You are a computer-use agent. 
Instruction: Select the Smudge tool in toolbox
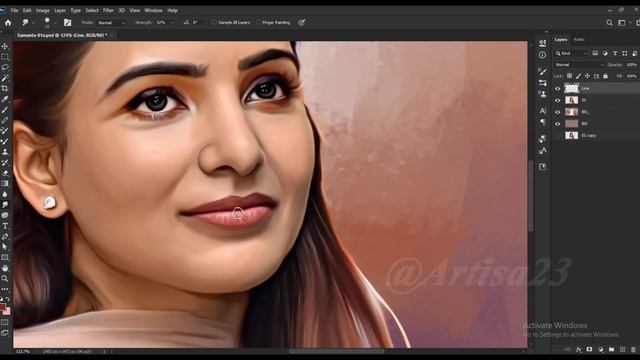pyautogui.click(x=5, y=204)
